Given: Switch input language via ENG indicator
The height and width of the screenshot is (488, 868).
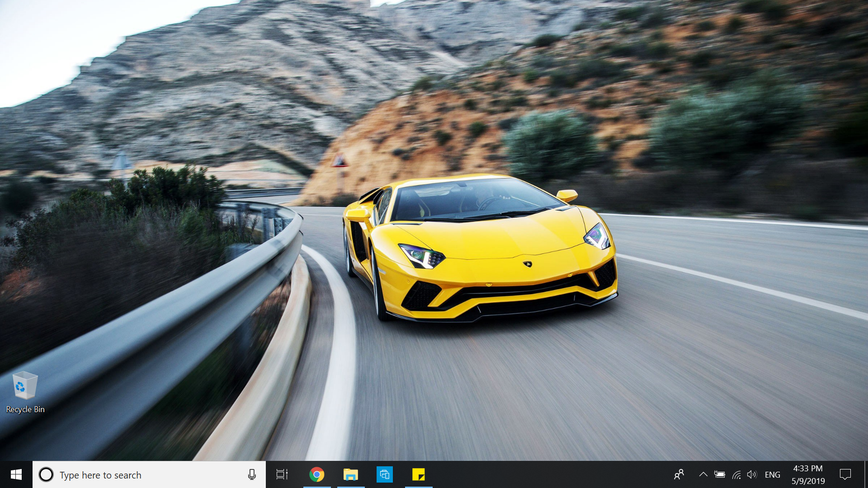Looking at the screenshot, I should coord(773,475).
